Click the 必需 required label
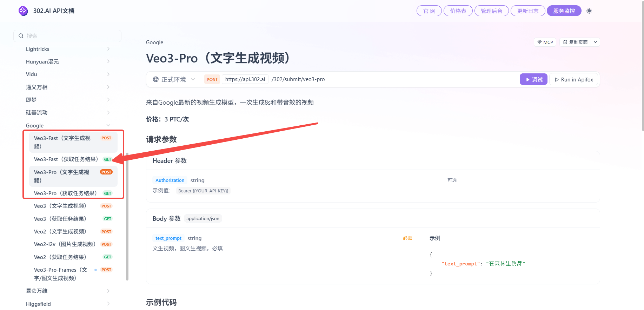This screenshot has height=310, width=644. point(407,238)
